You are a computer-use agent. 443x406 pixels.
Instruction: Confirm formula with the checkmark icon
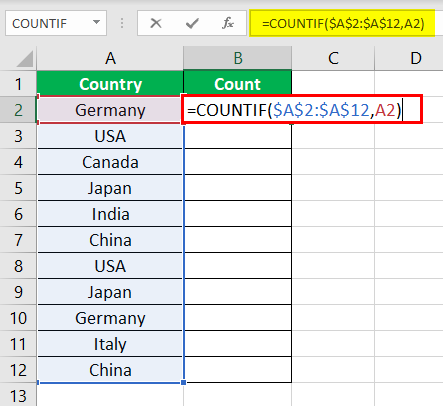(x=192, y=23)
